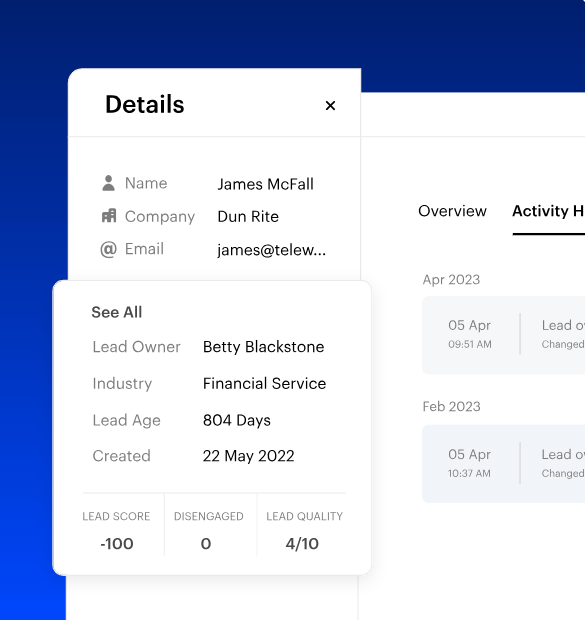
Task: Click the Lead Score value -100
Action: (117, 544)
